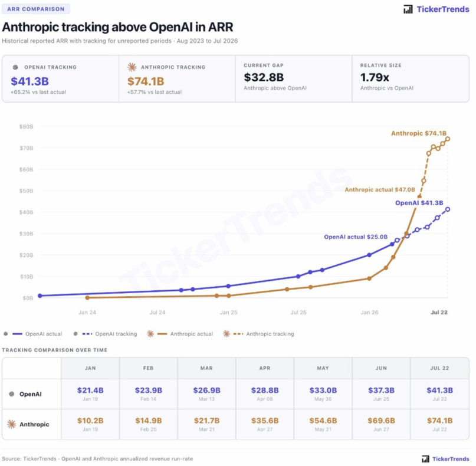Select the JUN column header
The height and width of the screenshot is (466, 476).
(x=381, y=368)
